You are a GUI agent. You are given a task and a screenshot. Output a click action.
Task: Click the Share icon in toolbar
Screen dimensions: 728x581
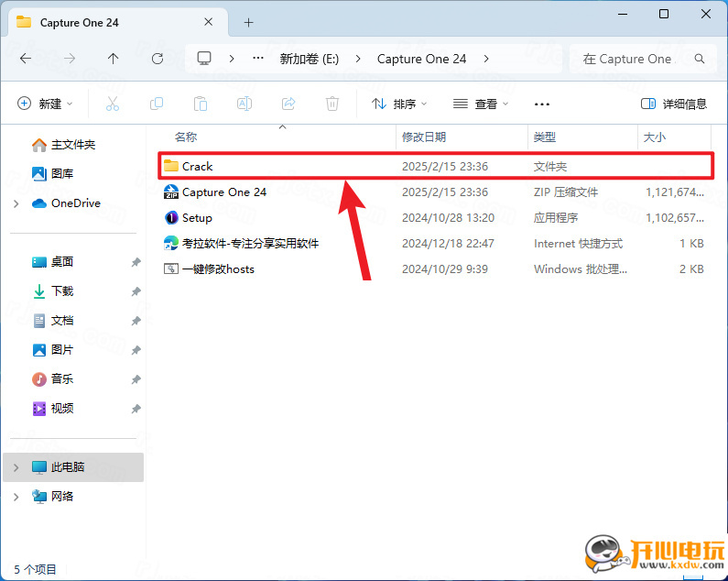tap(288, 104)
